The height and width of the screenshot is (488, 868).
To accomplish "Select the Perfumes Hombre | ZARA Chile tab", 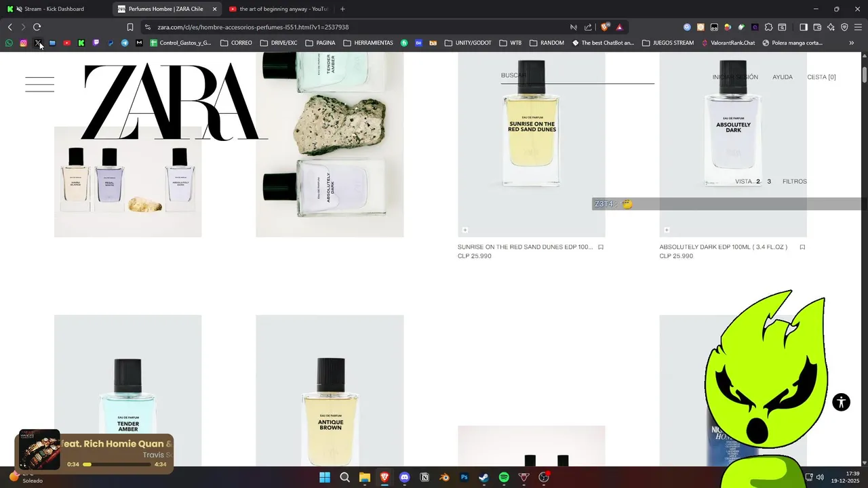I will tap(167, 9).
